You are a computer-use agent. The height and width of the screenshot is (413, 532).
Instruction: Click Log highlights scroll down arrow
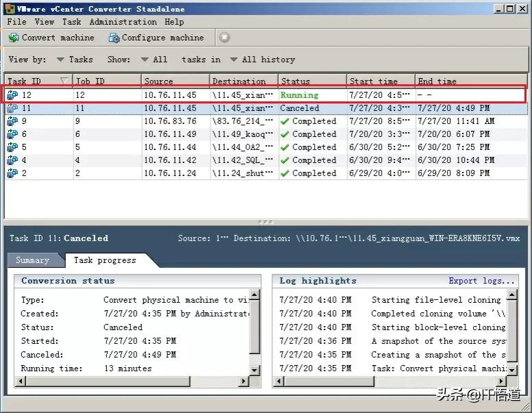[511, 370]
